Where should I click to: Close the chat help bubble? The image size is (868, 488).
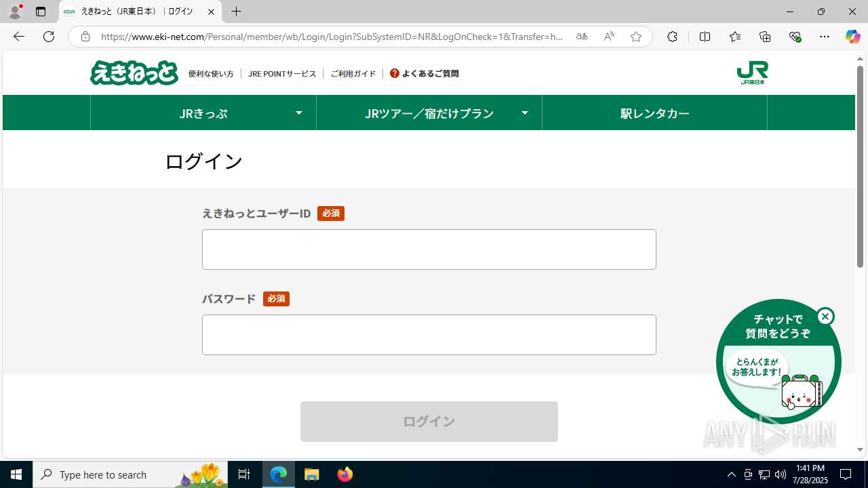(x=825, y=317)
